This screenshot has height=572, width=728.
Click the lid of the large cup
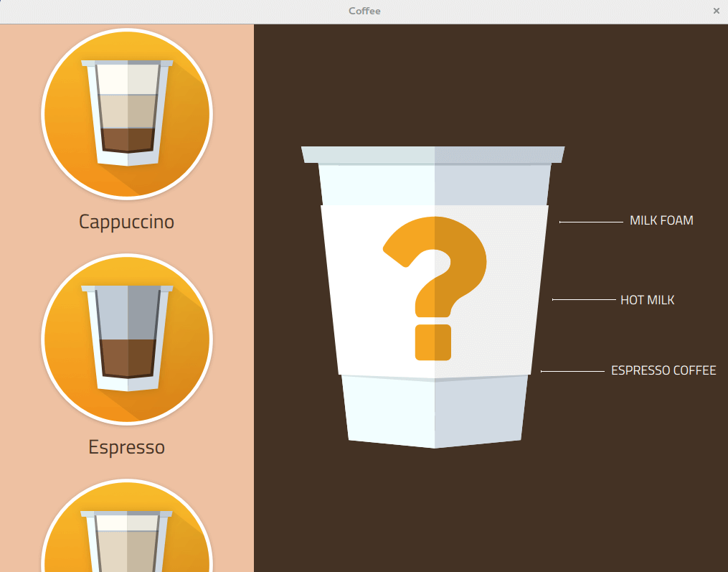coord(432,154)
